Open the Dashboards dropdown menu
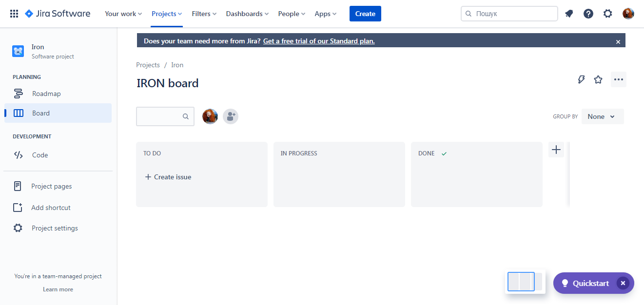The height and width of the screenshot is (305, 644). (248, 14)
